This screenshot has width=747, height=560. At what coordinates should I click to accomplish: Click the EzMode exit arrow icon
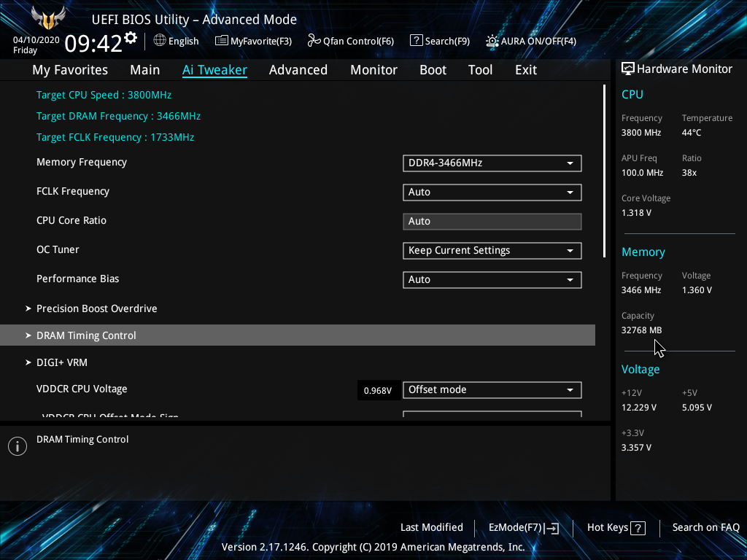tap(551, 528)
